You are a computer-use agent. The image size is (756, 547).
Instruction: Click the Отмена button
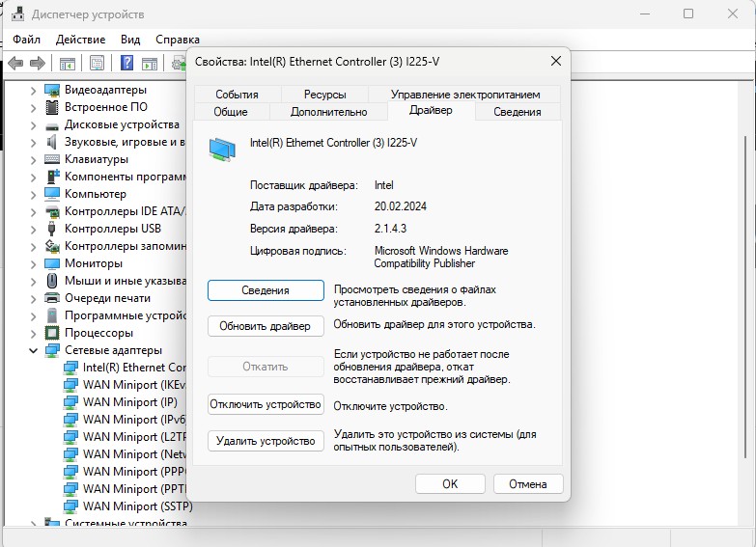point(528,484)
